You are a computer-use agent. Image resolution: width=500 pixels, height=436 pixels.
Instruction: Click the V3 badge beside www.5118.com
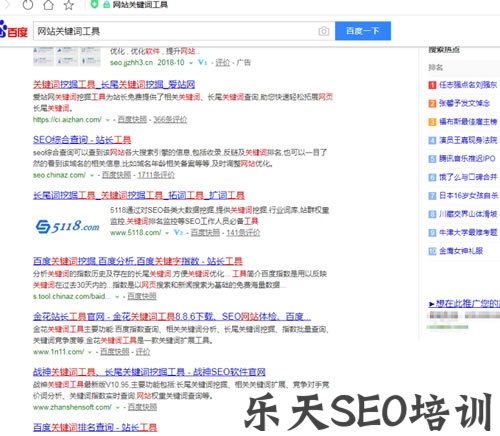(x=179, y=232)
